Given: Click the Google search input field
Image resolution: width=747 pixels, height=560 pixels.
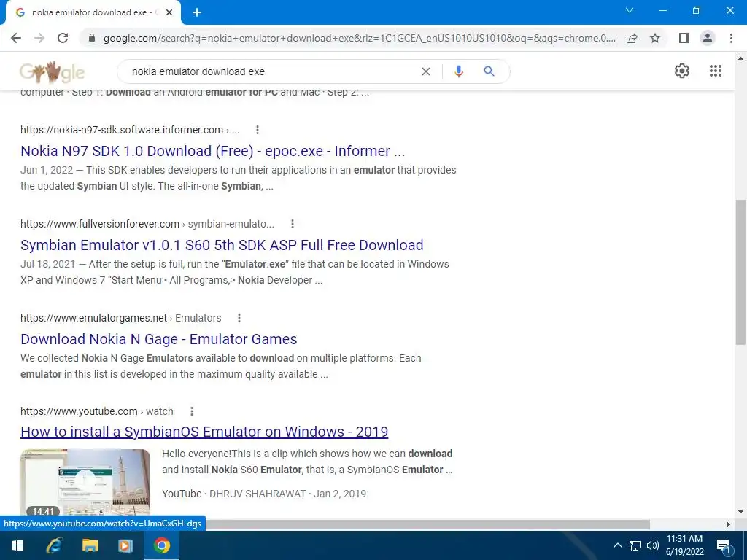Looking at the screenshot, I should coord(271,71).
